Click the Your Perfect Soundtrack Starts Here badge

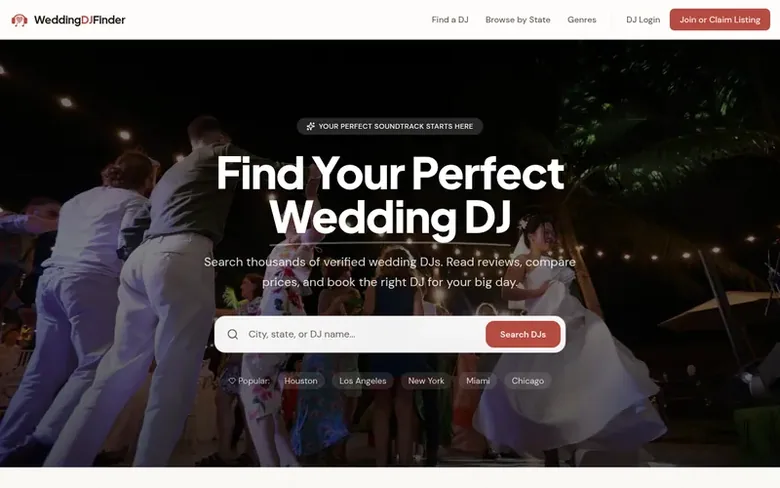pos(390,126)
